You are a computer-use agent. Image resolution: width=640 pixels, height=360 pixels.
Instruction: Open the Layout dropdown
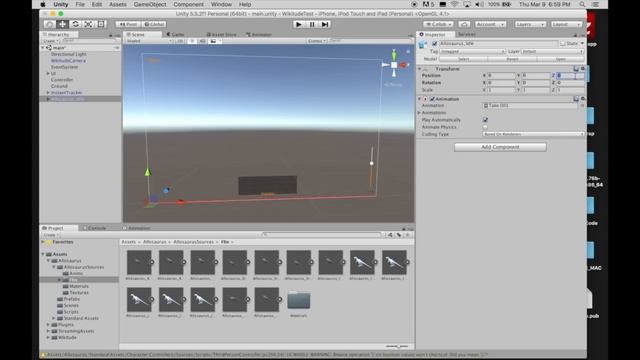tap(566, 24)
